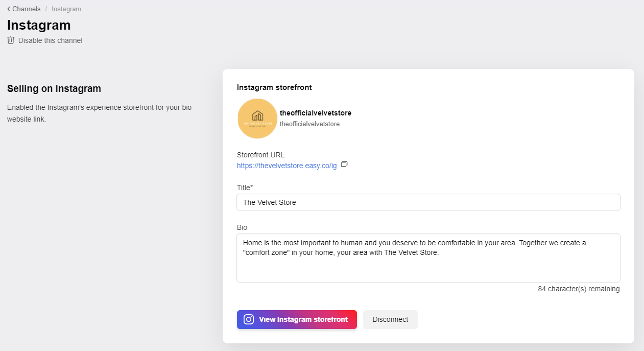Select the Disable this channel link text
The width and height of the screenshot is (644, 351).
click(50, 40)
